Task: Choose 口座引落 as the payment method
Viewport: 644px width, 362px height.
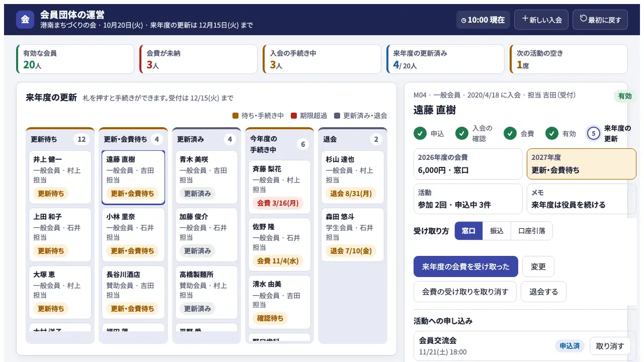Action: pyautogui.click(x=532, y=231)
